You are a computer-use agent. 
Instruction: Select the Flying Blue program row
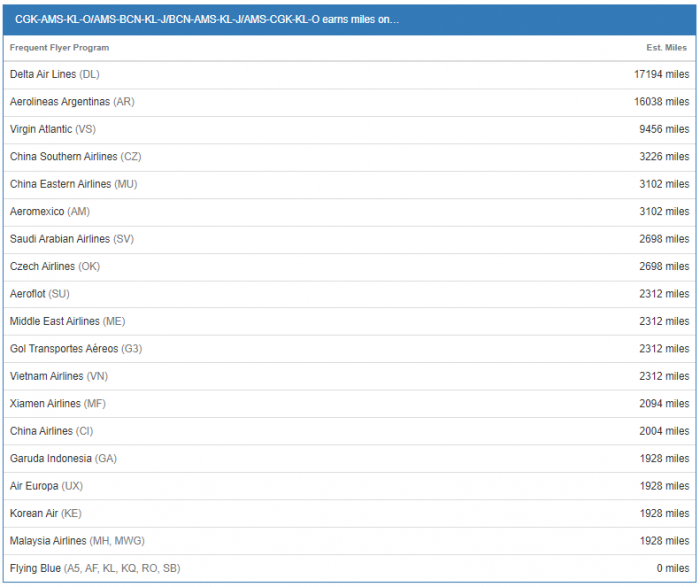coord(350,569)
